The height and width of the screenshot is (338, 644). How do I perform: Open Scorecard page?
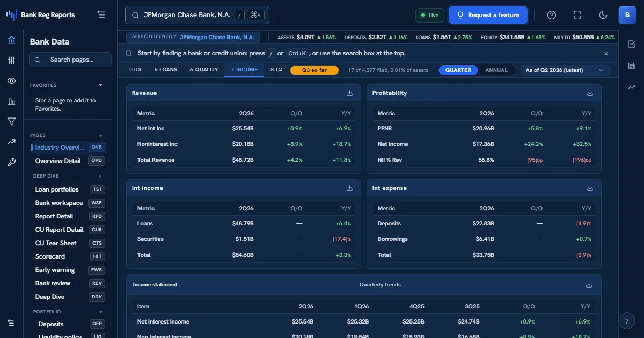click(x=69, y=256)
